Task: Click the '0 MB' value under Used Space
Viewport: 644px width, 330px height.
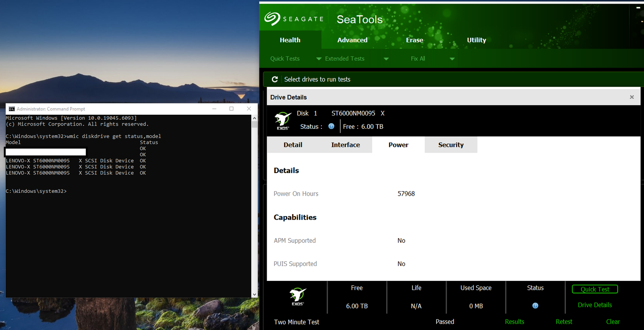Action: [x=476, y=306]
